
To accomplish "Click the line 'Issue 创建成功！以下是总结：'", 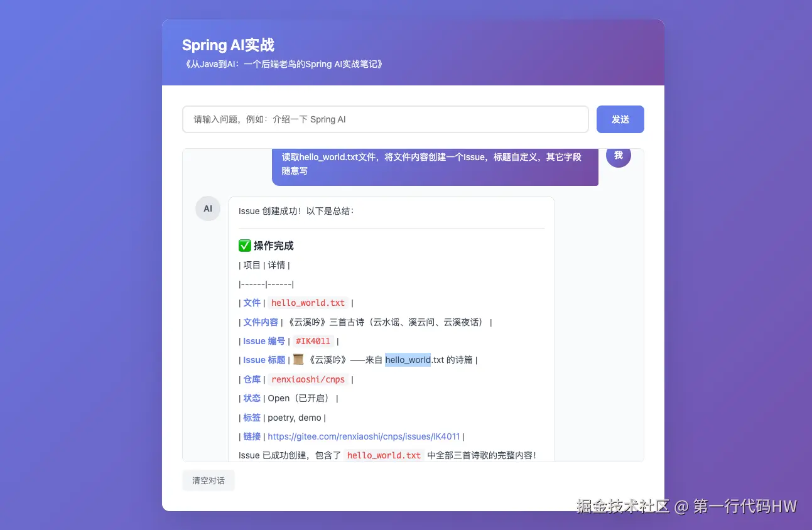I will coord(296,211).
